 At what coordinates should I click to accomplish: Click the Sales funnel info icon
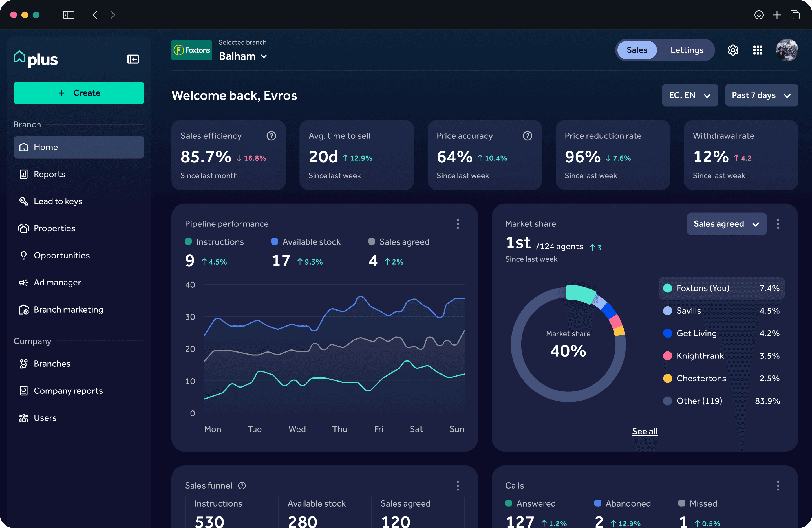pos(242,485)
